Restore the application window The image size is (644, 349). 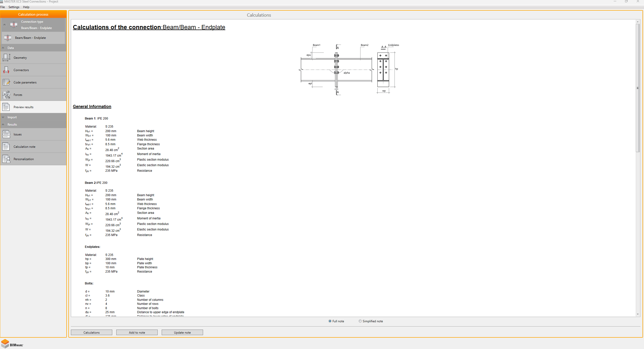626,2
